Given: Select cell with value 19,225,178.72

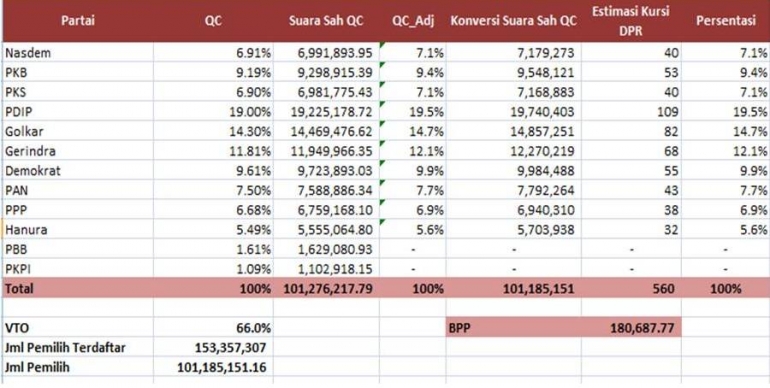Looking at the screenshot, I should (x=326, y=111).
